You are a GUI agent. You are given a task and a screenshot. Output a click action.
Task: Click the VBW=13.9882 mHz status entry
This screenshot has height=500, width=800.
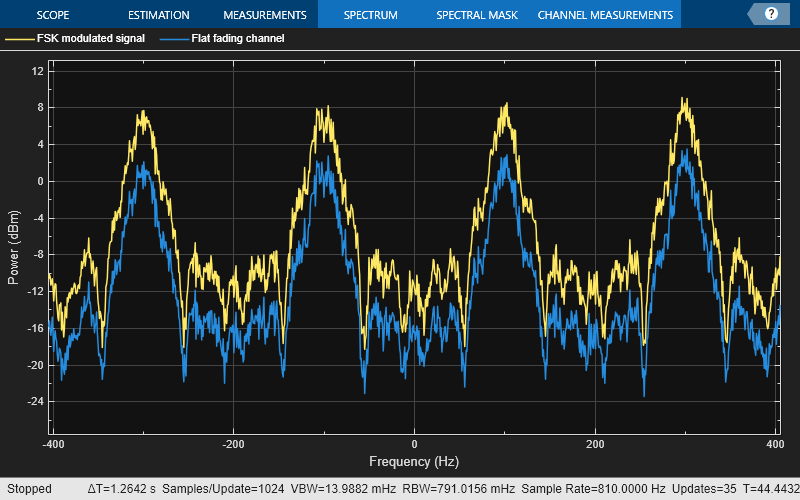pyautogui.click(x=343, y=489)
